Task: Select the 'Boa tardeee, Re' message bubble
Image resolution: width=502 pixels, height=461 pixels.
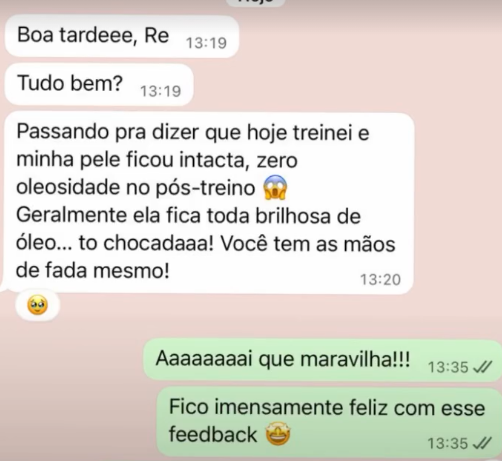Action: (122, 36)
